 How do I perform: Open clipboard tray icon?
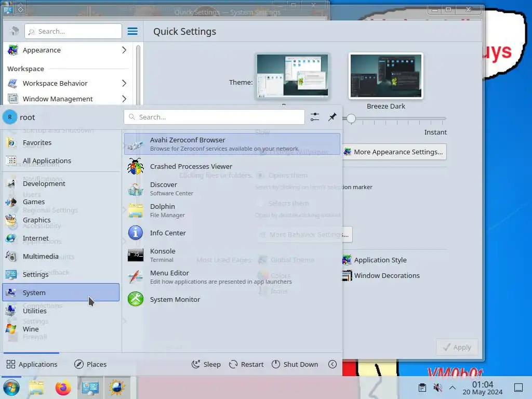422,388
